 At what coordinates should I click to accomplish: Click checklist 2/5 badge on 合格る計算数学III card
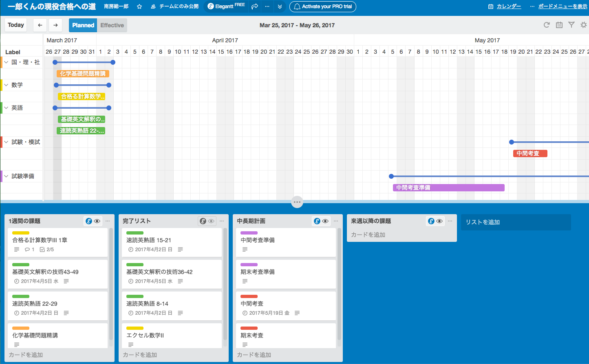click(47, 250)
